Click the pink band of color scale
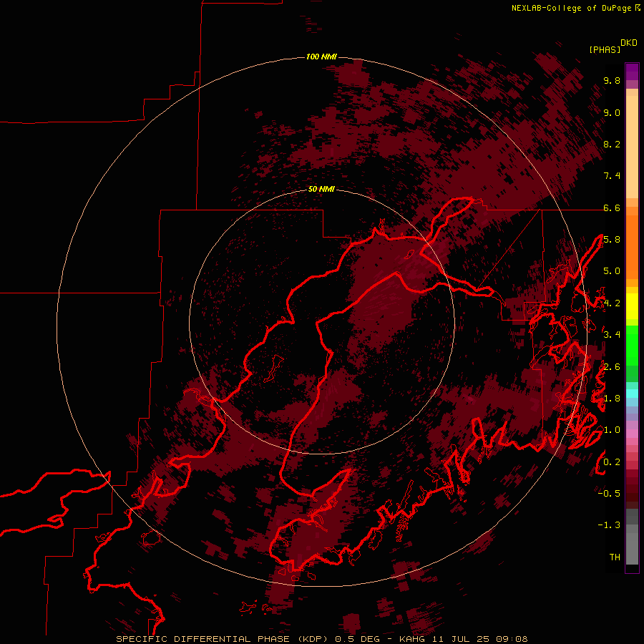The width and height of the screenshot is (644, 644). [x=632, y=434]
